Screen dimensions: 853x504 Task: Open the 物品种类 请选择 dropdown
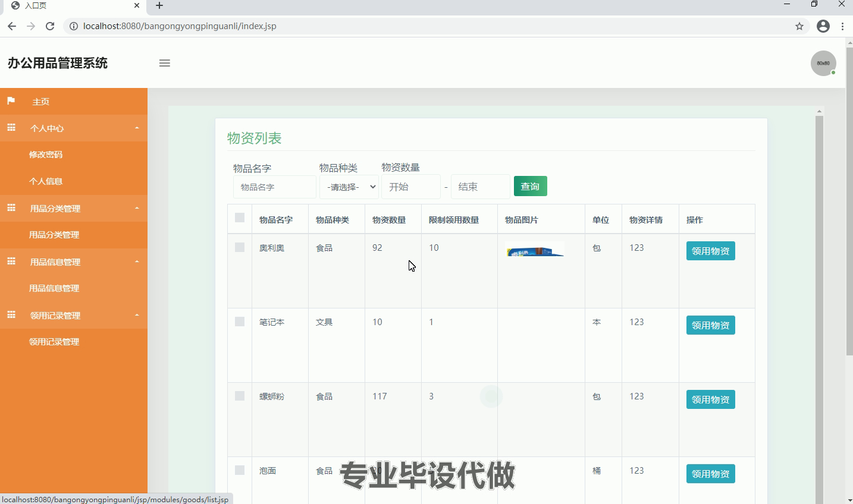click(x=349, y=187)
